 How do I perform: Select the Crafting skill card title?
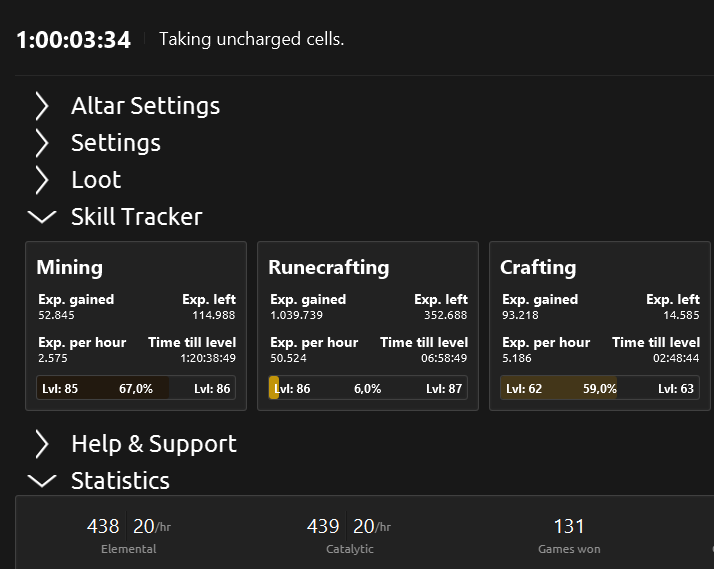coord(538,267)
